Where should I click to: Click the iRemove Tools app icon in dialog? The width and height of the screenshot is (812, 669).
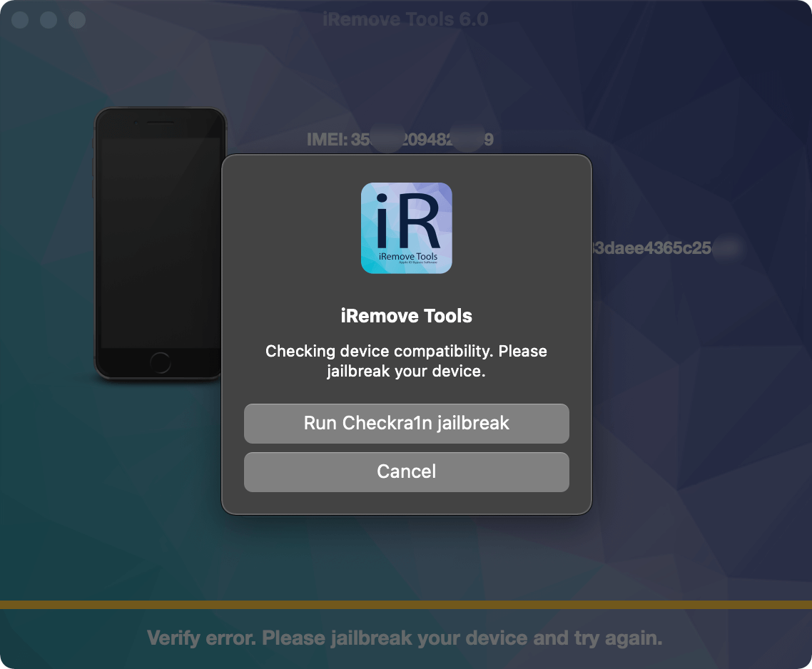point(407,228)
